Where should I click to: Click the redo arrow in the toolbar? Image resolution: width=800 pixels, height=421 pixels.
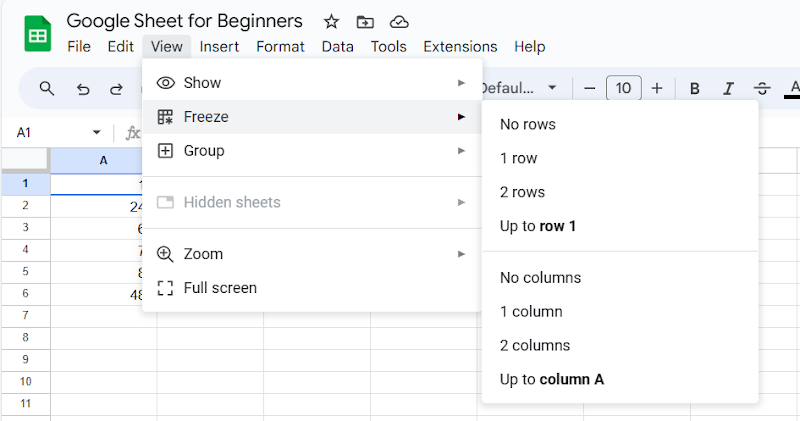pyautogui.click(x=116, y=90)
